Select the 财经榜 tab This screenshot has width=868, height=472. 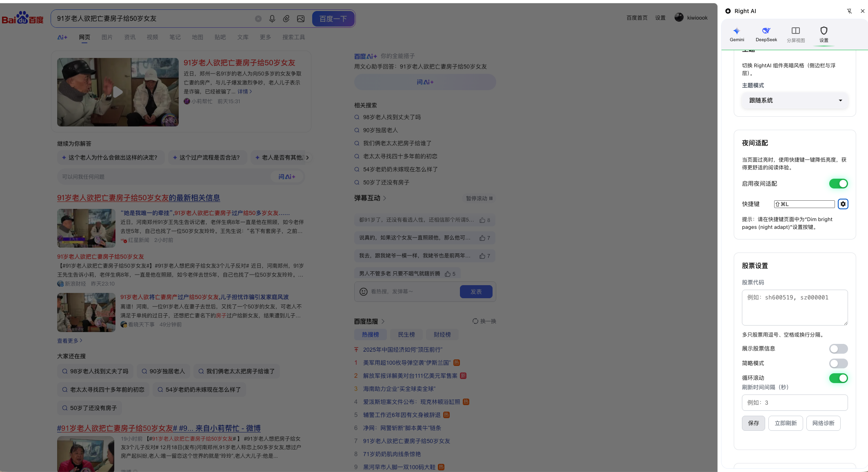click(442, 335)
